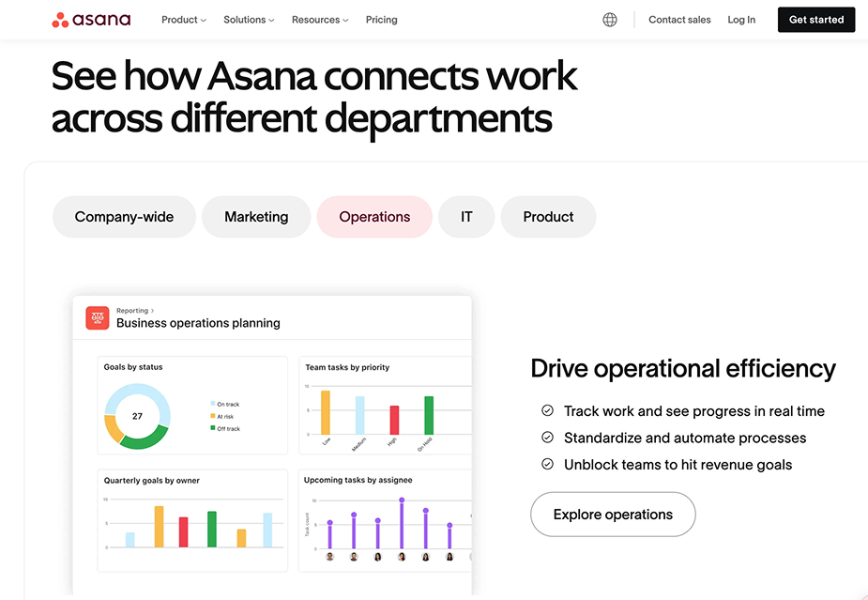Click Contact sales link

[x=679, y=20]
